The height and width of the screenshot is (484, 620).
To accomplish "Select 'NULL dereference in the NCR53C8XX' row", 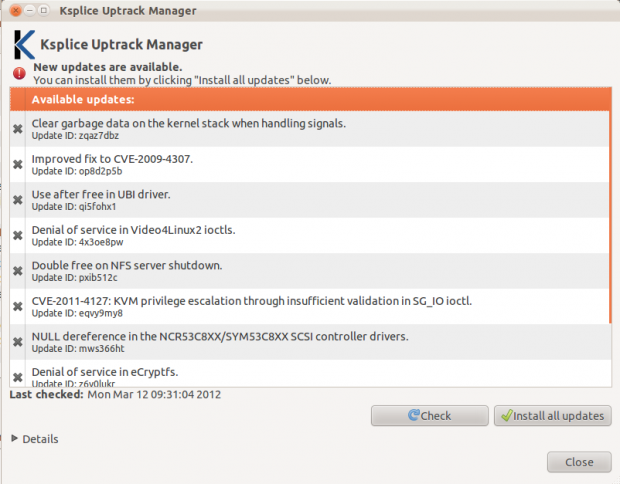I will coord(310,342).
